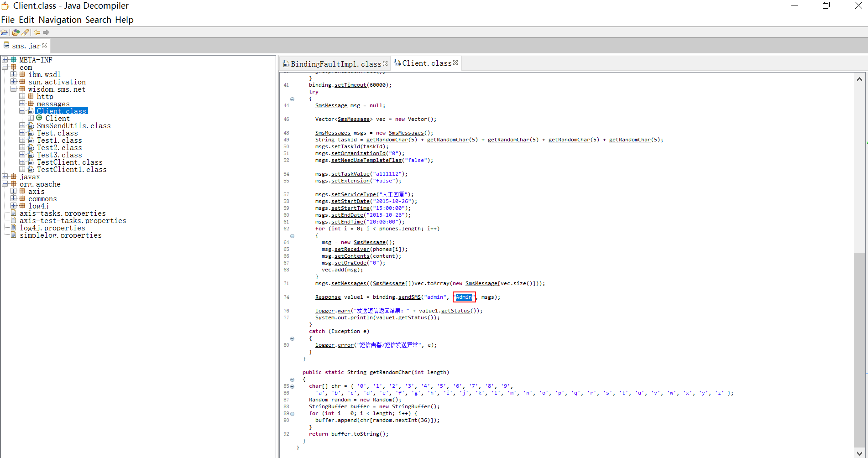This screenshot has height=458, width=868.
Task: Click the log4j.properties file icon
Action: [14, 228]
